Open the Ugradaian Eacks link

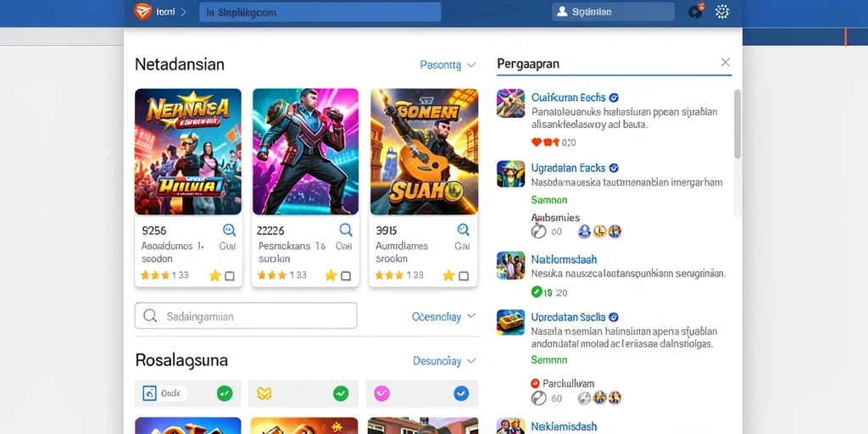pos(569,168)
